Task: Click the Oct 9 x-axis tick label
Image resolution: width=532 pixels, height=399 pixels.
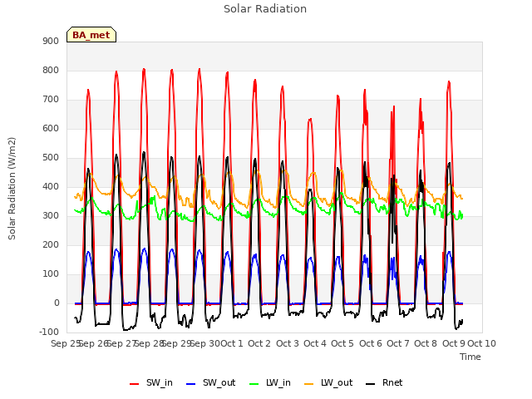Action: click(454, 343)
